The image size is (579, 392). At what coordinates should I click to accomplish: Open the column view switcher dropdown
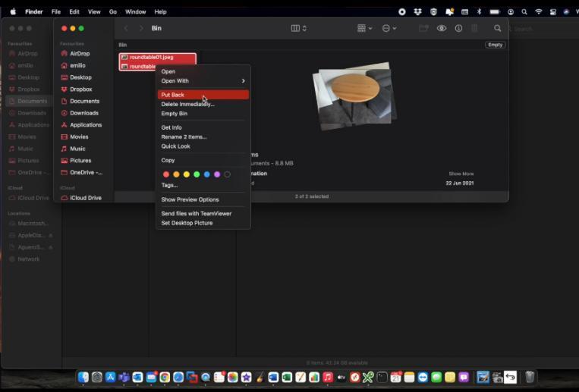[x=299, y=28]
